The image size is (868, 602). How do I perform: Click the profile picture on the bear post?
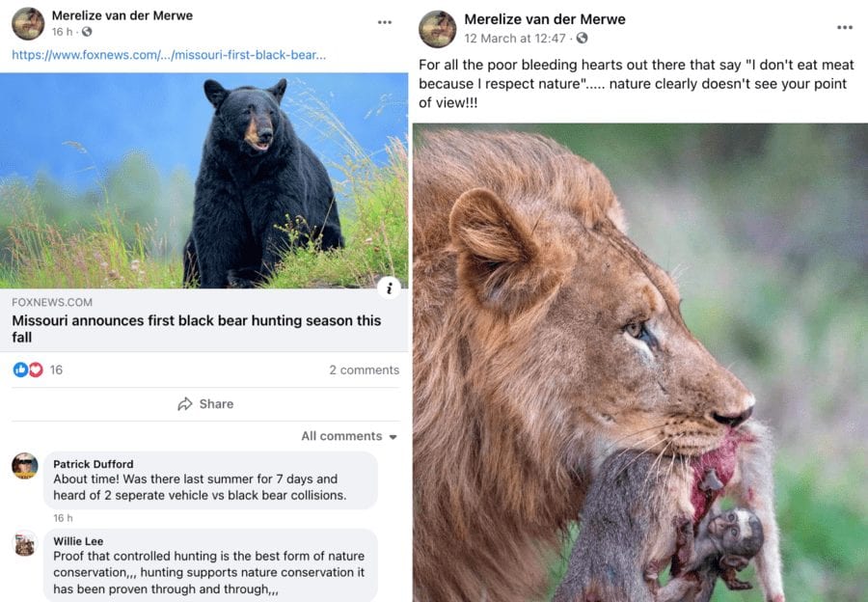click(x=28, y=23)
